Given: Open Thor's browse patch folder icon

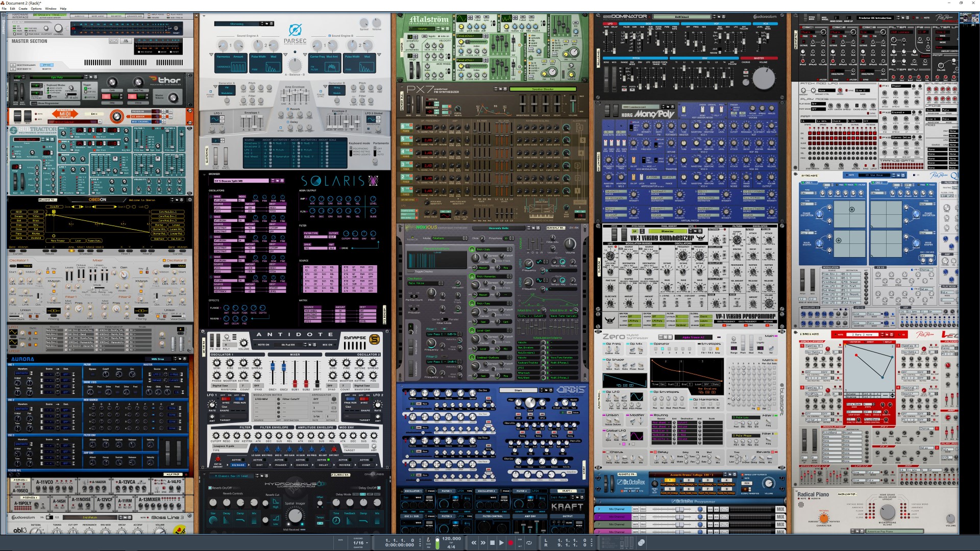Looking at the screenshot, I should pos(91,77).
